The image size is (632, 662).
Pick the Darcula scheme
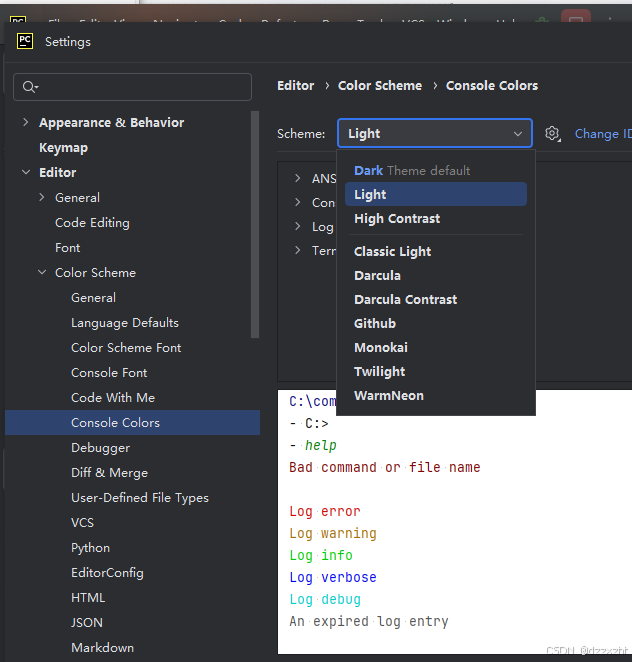[x=436, y=275]
